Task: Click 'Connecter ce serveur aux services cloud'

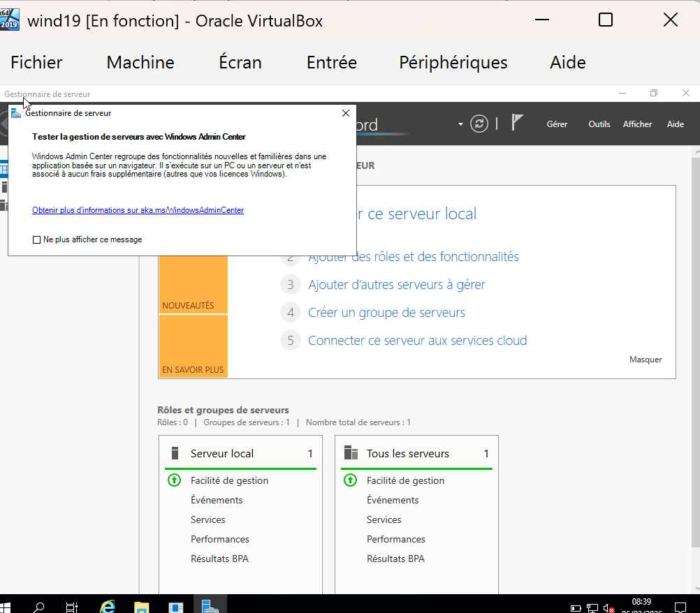Action: pyautogui.click(x=417, y=341)
